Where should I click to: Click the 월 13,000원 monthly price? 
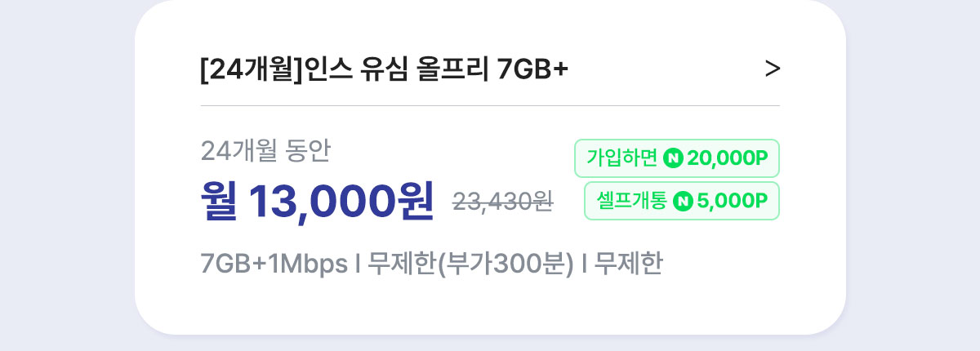pyautogui.click(x=317, y=200)
